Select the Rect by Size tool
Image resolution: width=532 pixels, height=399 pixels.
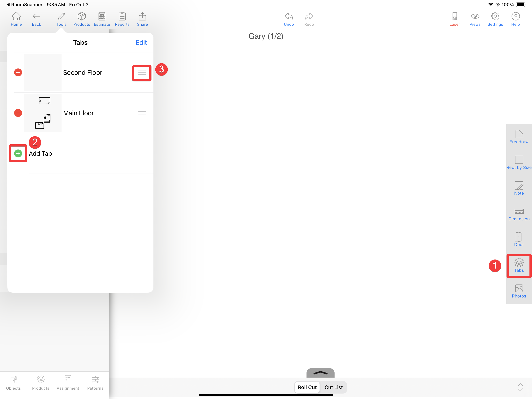(519, 162)
